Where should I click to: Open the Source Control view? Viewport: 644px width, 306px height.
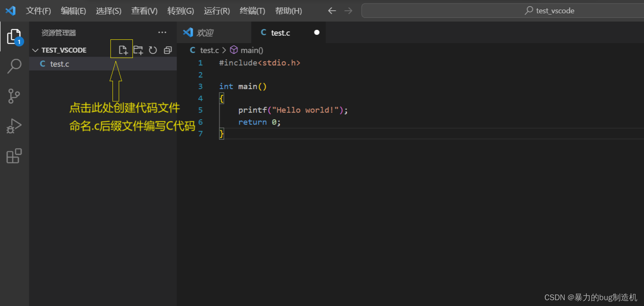point(14,96)
